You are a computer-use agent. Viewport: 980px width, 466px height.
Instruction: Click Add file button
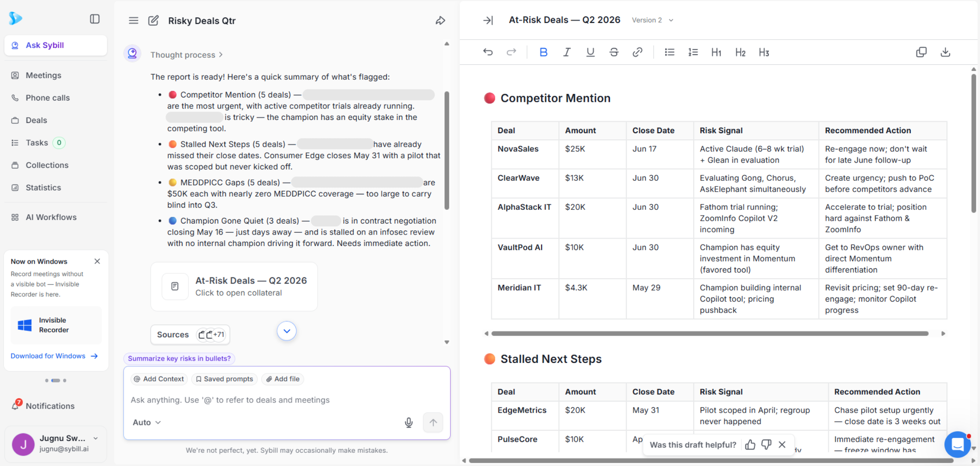tap(283, 379)
